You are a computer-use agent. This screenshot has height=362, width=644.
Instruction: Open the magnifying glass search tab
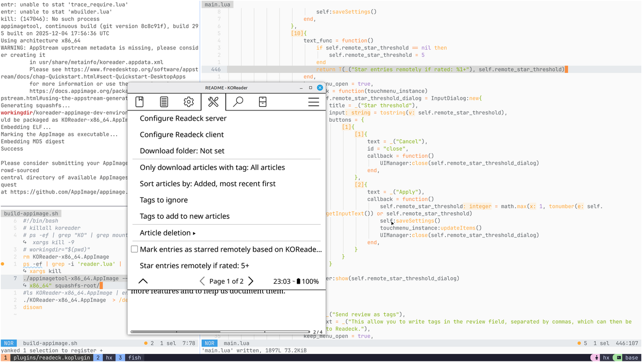[x=238, y=102]
